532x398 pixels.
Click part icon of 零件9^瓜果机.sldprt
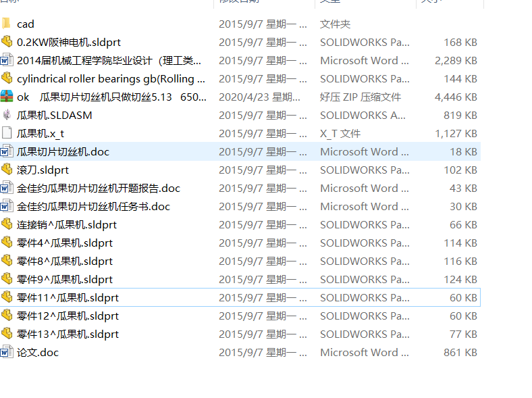(7, 279)
